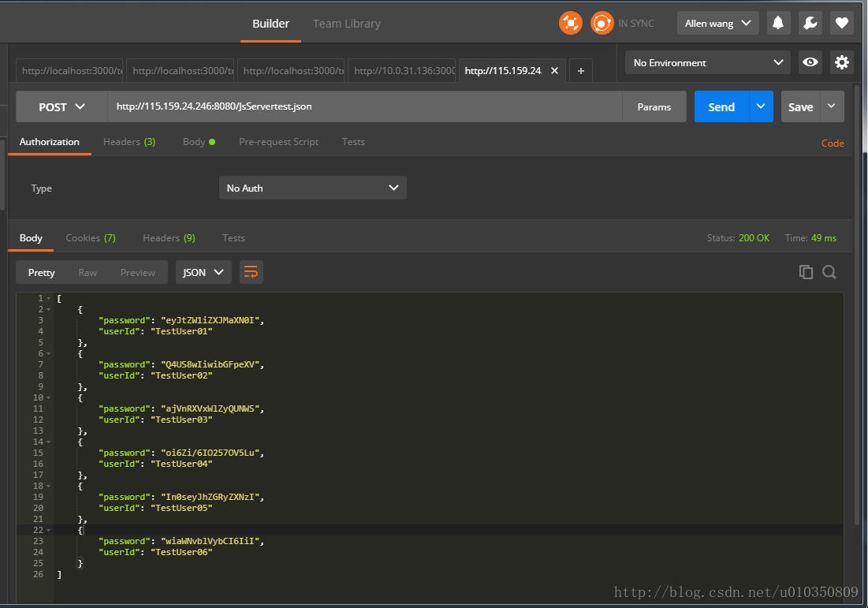Open the response Headers (9) tab
Screen dimensions: 868x608
pos(169,237)
